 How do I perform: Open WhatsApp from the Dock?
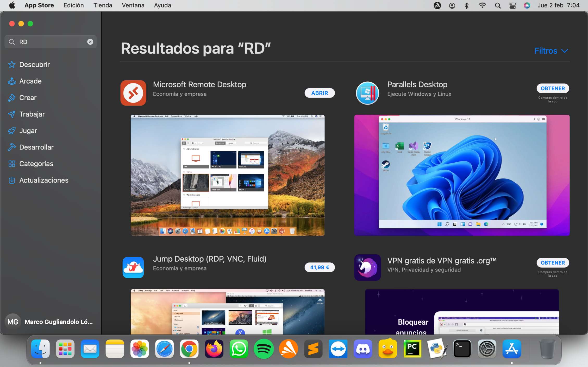[x=239, y=349]
